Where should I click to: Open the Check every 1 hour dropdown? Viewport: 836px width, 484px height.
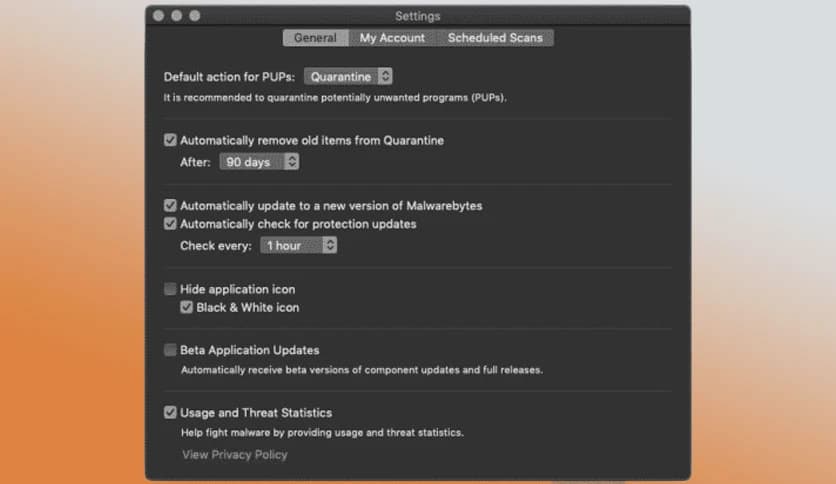(298, 245)
